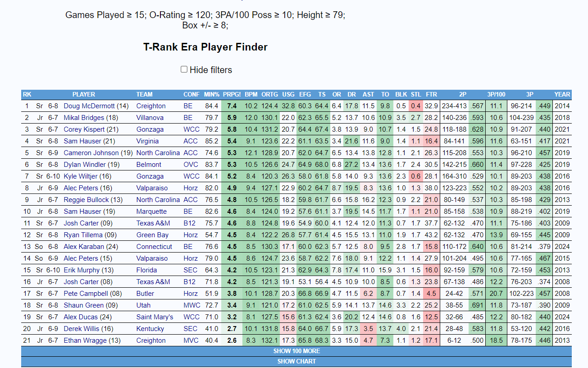Sort by YEAR column header

pos(562,94)
